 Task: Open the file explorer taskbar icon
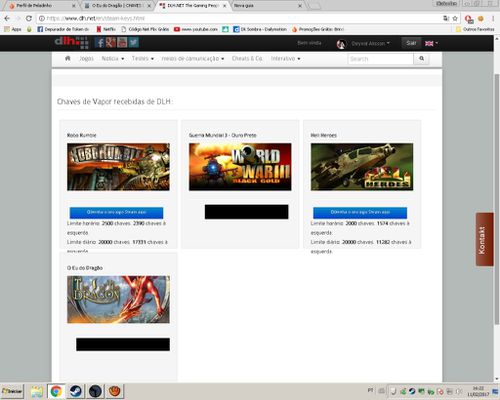[x=36, y=391]
